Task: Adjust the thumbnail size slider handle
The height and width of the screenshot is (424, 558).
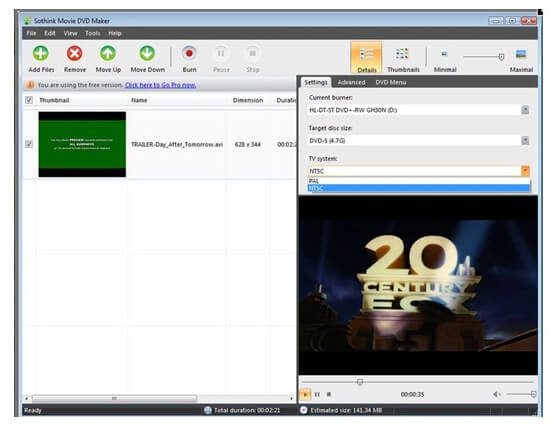Action: (x=501, y=57)
